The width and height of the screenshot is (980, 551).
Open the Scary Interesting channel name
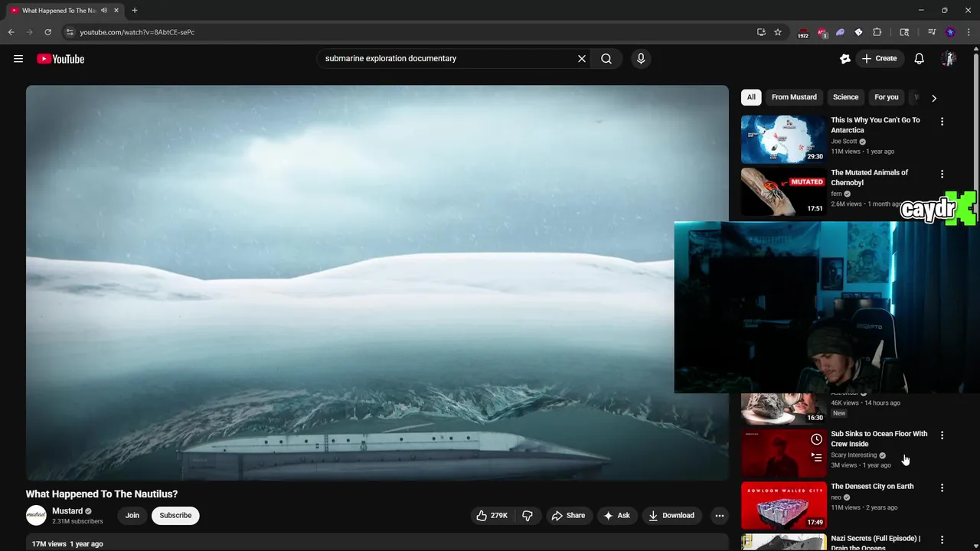(854, 455)
